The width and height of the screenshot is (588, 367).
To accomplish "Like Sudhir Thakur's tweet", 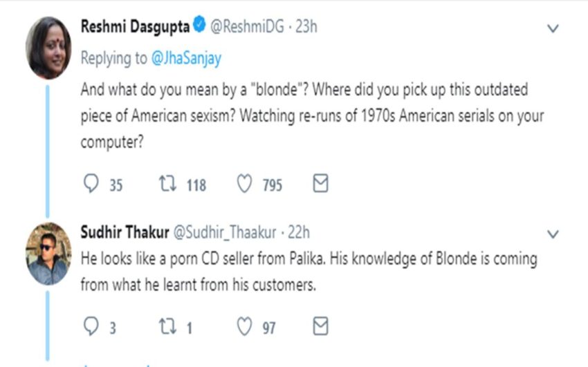I will coord(244,327).
